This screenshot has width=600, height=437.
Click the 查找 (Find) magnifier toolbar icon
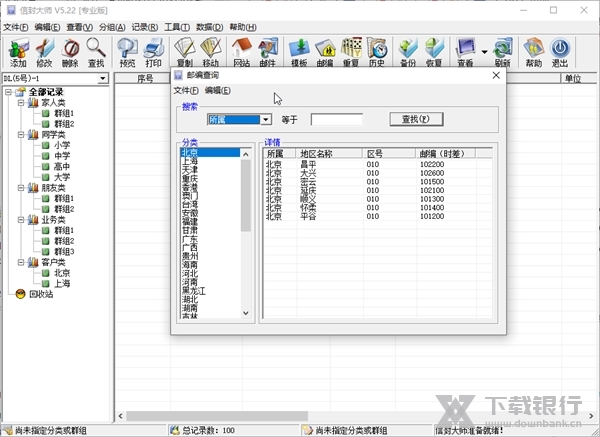pyautogui.click(x=96, y=52)
